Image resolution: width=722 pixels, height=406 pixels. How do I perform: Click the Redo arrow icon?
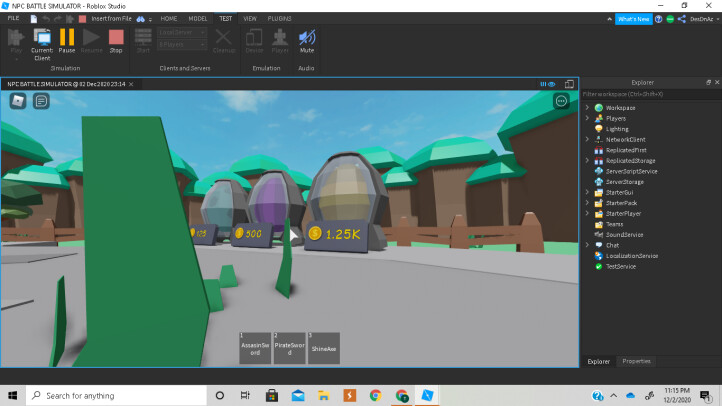pos(58,19)
